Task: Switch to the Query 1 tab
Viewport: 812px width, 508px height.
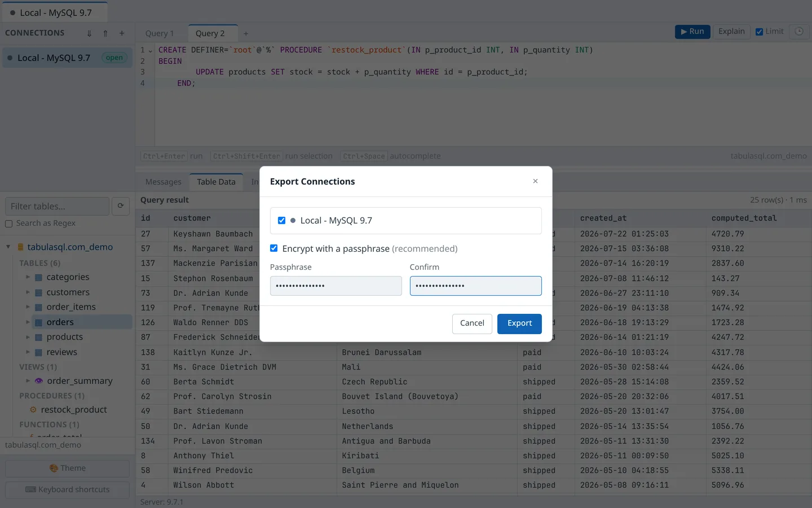Action: click(x=160, y=33)
